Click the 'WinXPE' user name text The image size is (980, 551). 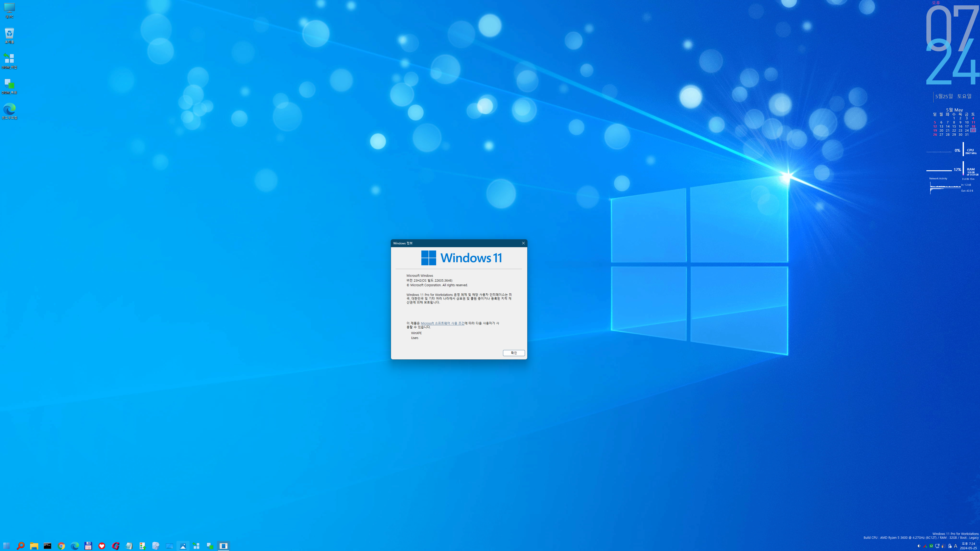point(416,333)
